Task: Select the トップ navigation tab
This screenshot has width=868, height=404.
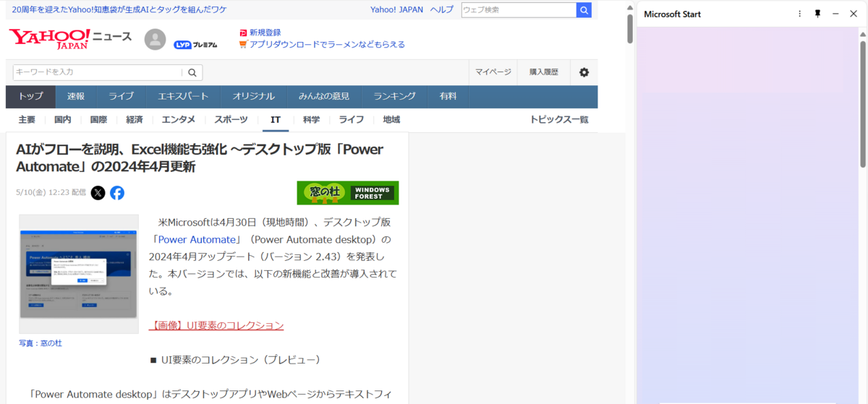Action: point(30,97)
